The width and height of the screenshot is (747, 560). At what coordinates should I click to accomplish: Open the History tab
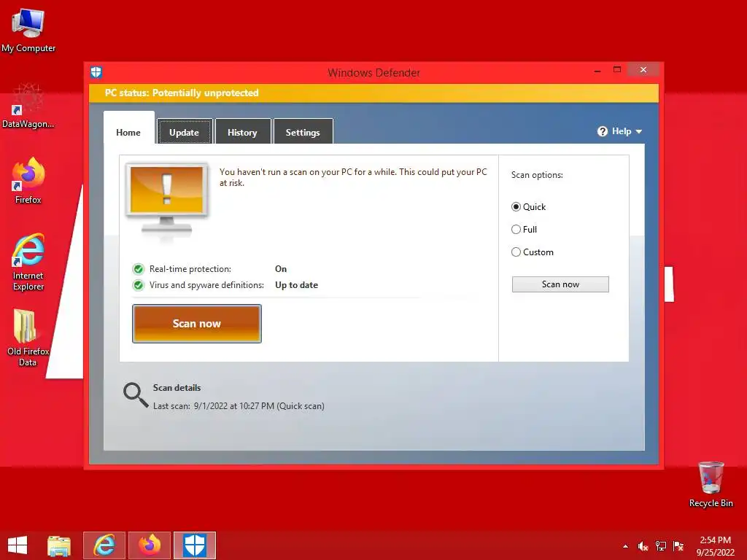[x=242, y=132]
